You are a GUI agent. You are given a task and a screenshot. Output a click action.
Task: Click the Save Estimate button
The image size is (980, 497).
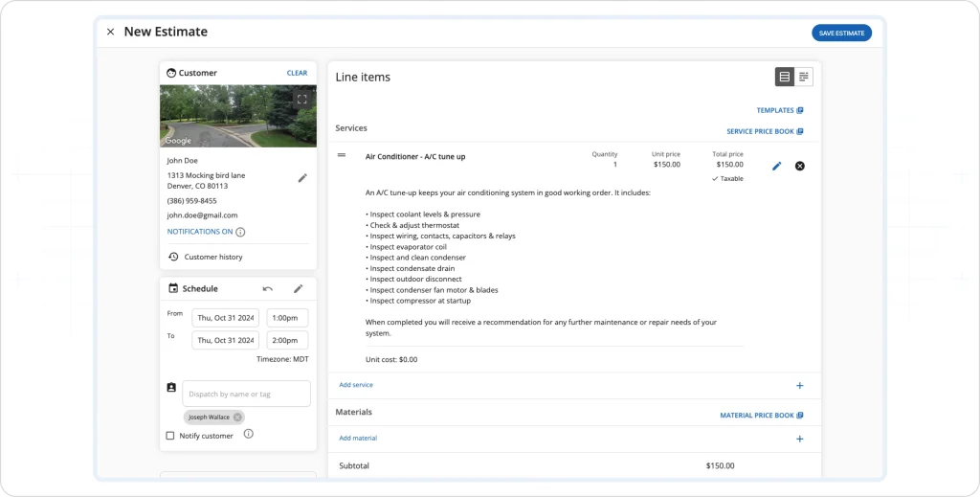click(841, 33)
